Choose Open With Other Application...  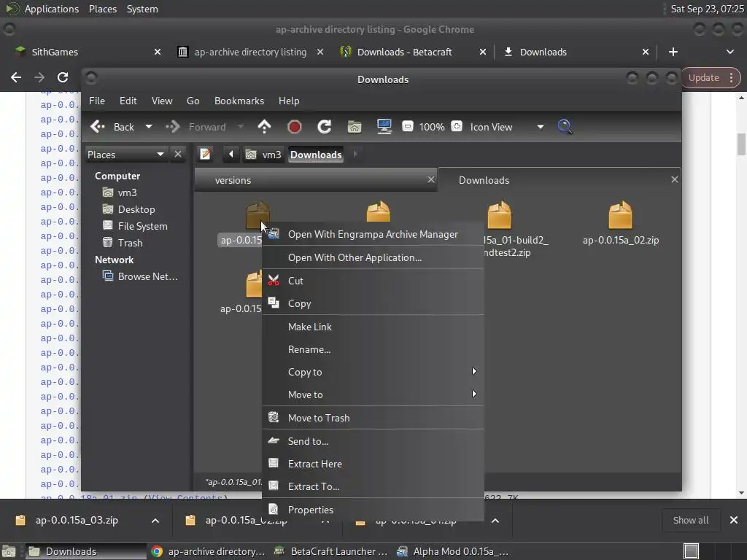click(373, 257)
